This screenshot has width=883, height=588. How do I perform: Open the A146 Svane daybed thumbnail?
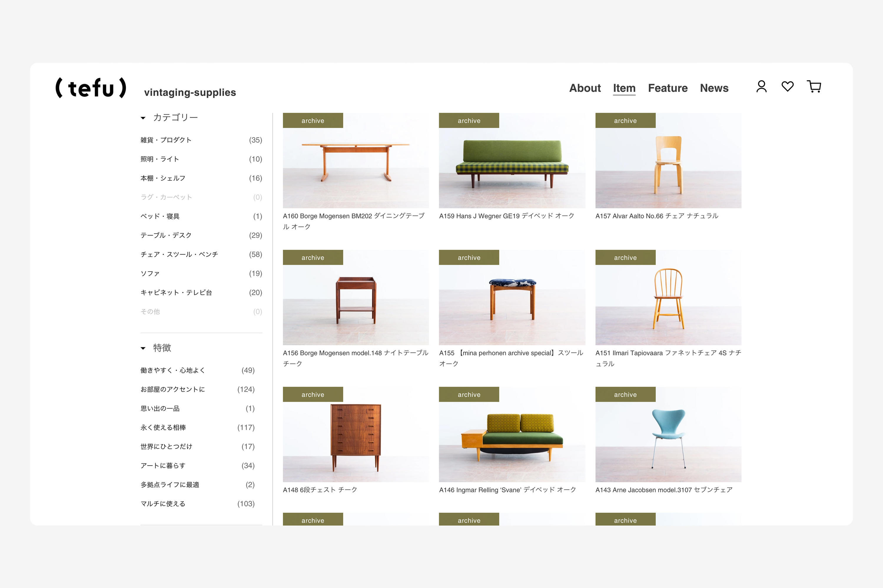coord(512,434)
